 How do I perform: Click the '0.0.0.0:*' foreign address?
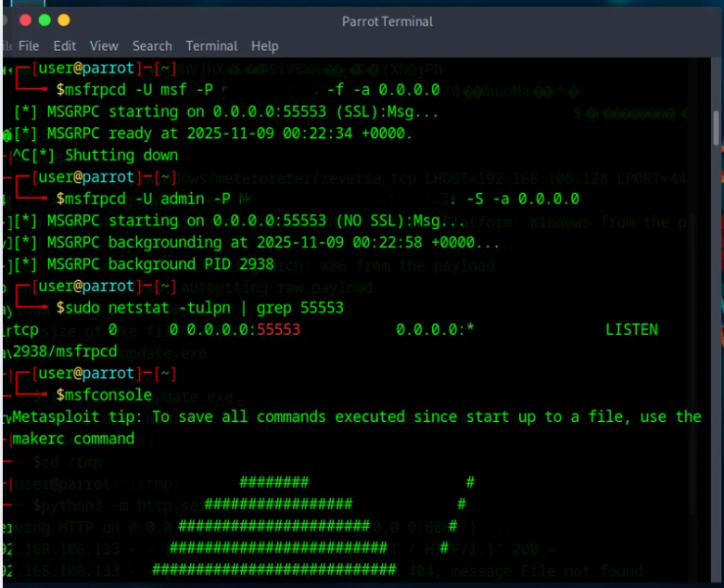[x=435, y=330]
